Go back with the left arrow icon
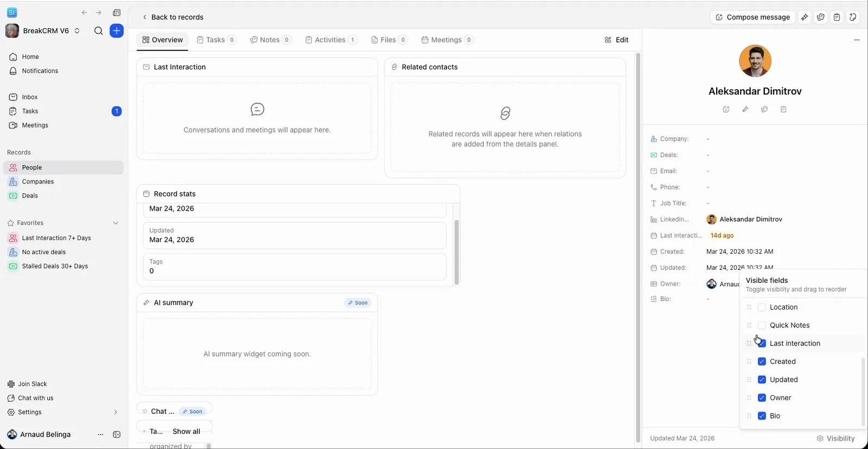Screen dimensions: 868x449 (84, 12)
